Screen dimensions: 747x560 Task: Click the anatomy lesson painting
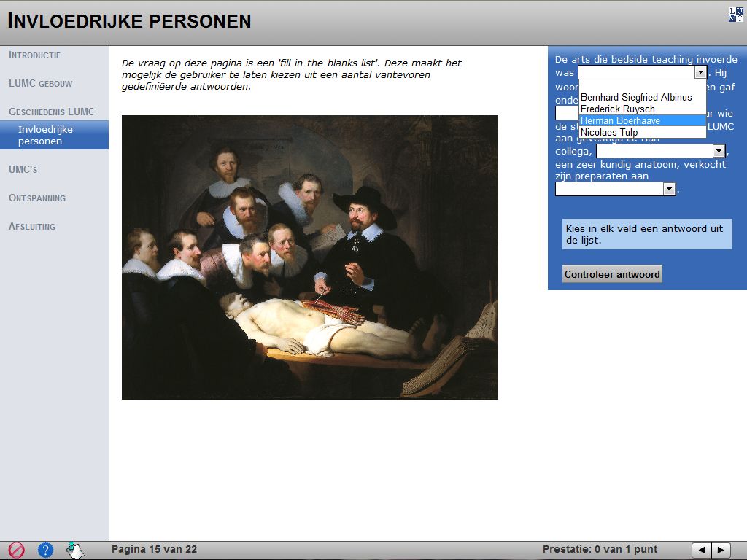(310, 257)
